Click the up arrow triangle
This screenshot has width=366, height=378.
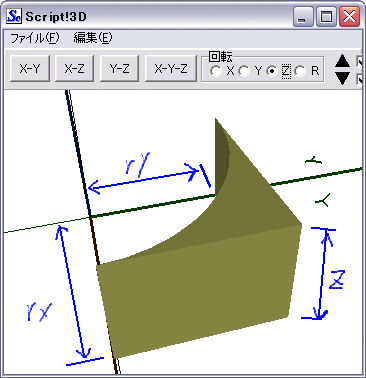pyautogui.click(x=342, y=62)
